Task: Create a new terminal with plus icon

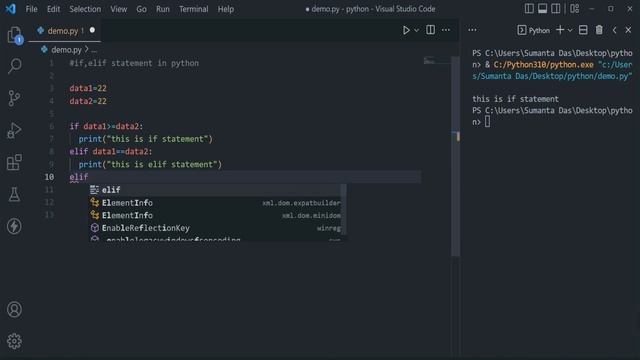Action: pos(560,30)
